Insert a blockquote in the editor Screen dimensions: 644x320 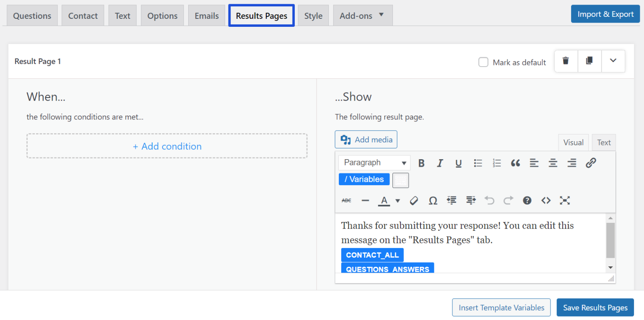click(x=515, y=163)
